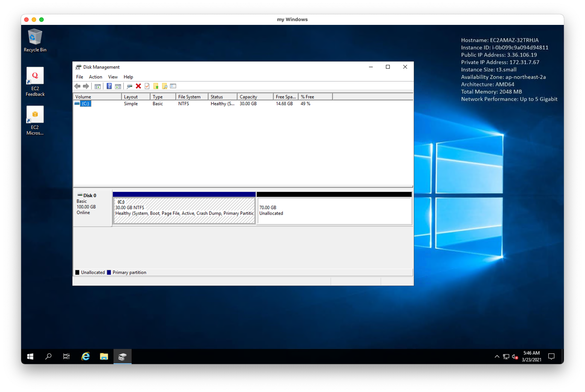Screen dimensions: 585x392
Task: Open the Action menu
Action: tap(95, 77)
